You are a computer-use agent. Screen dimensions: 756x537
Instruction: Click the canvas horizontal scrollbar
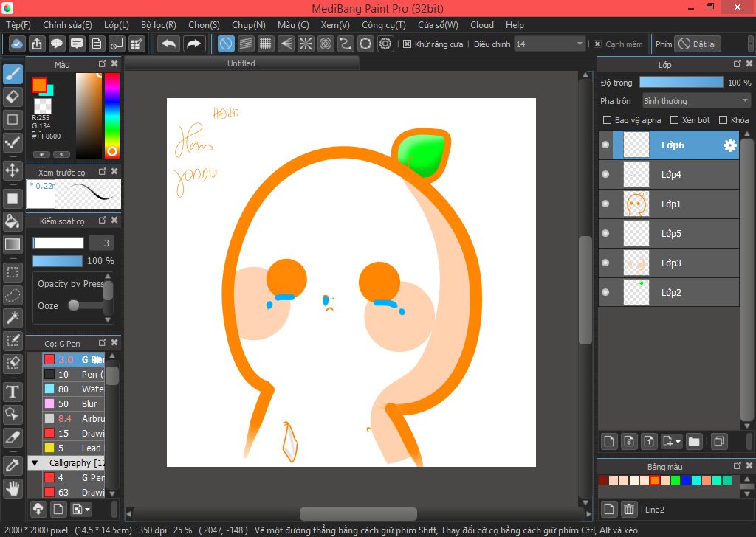[358, 514]
